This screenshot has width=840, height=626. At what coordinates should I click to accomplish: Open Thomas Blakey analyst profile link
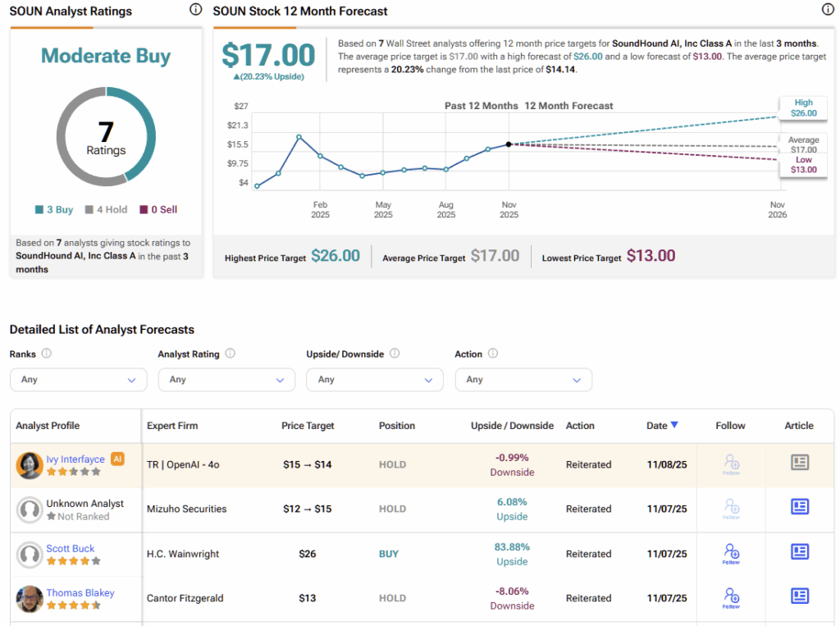click(x=80, y=592)
